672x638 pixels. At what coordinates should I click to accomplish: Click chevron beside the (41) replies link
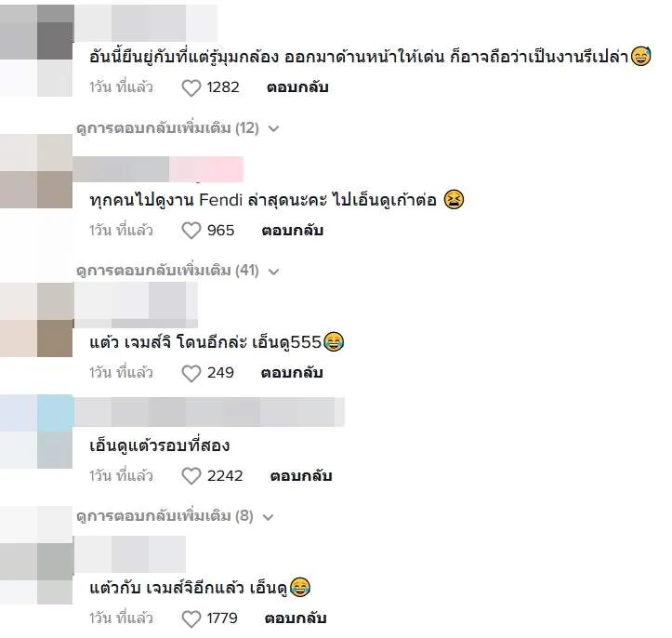point(273,271)
